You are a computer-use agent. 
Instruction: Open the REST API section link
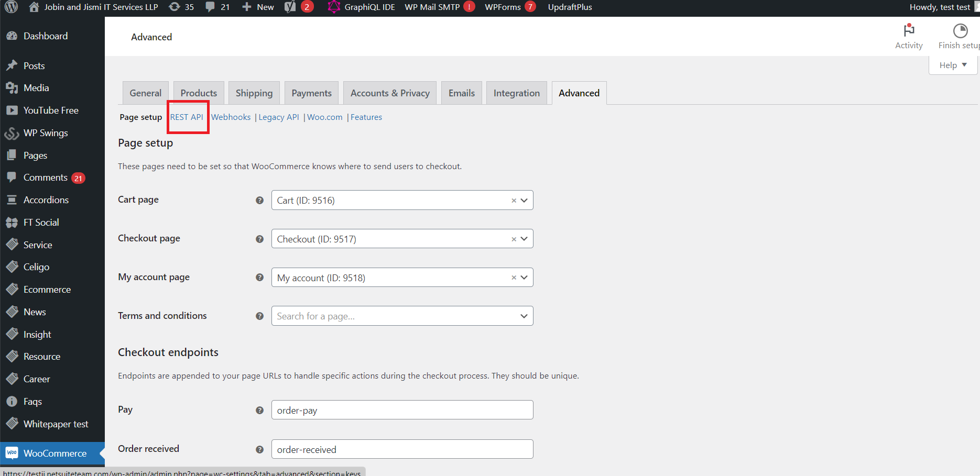click(187, 117)
